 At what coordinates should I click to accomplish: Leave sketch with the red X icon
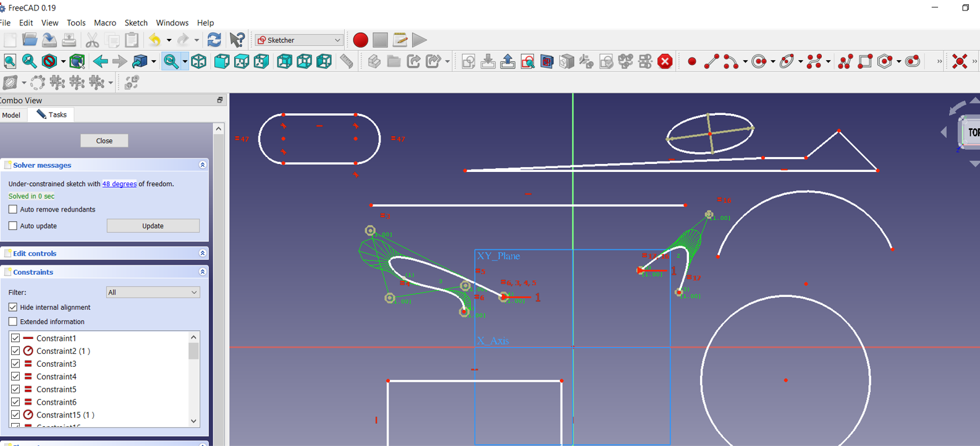click(665, 61)
